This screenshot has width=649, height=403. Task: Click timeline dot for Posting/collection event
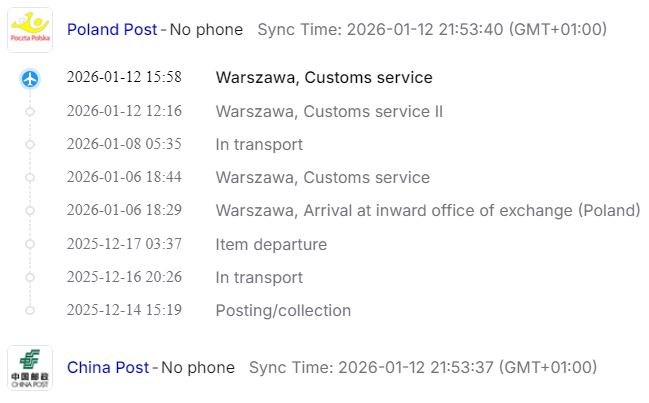coord(30,310)
